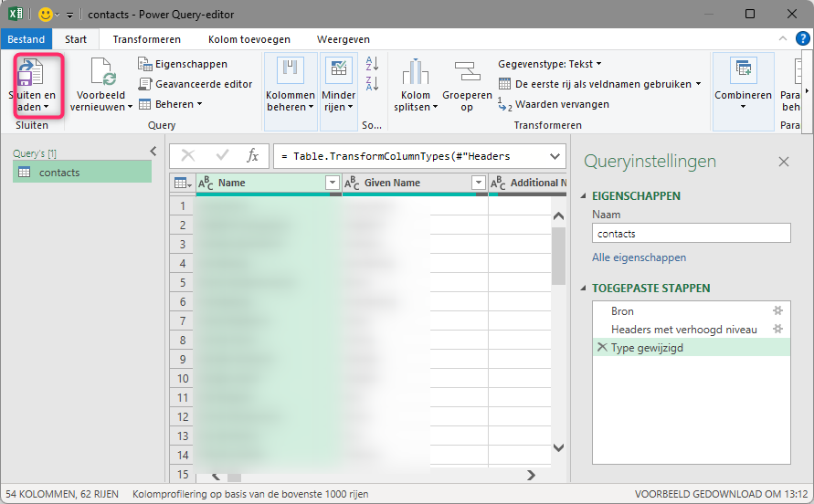Select row number 5

click(182, 283)
